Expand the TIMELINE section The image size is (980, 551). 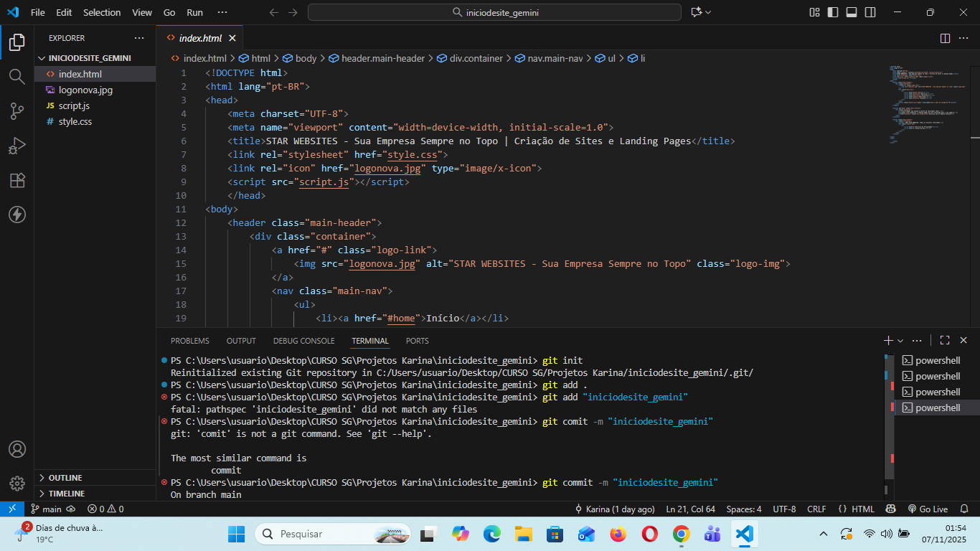[x=66, y=494]
